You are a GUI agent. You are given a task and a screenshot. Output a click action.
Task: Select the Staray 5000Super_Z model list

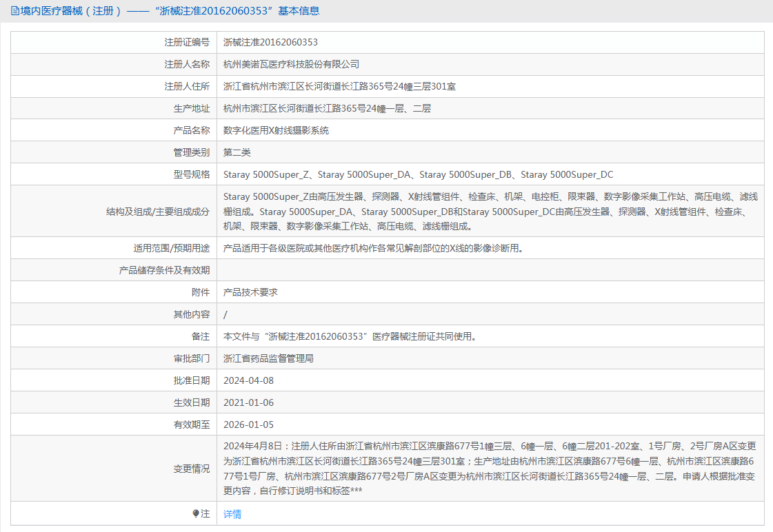click(x=419, y=175)
